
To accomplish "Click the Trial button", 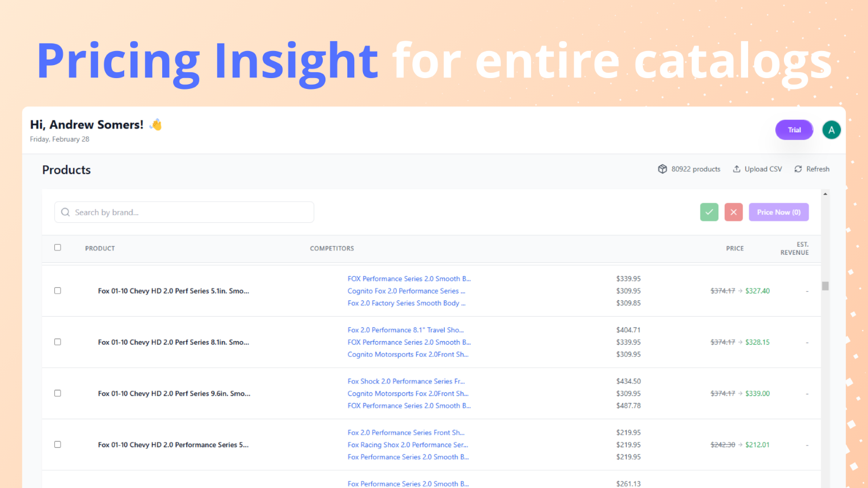I will coord(794,130).
